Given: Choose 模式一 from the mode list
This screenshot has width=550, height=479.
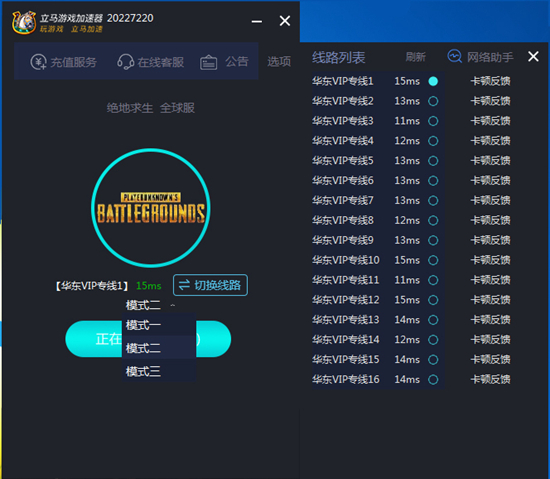Looking at the screenshot, I should [x=159, y=325].
